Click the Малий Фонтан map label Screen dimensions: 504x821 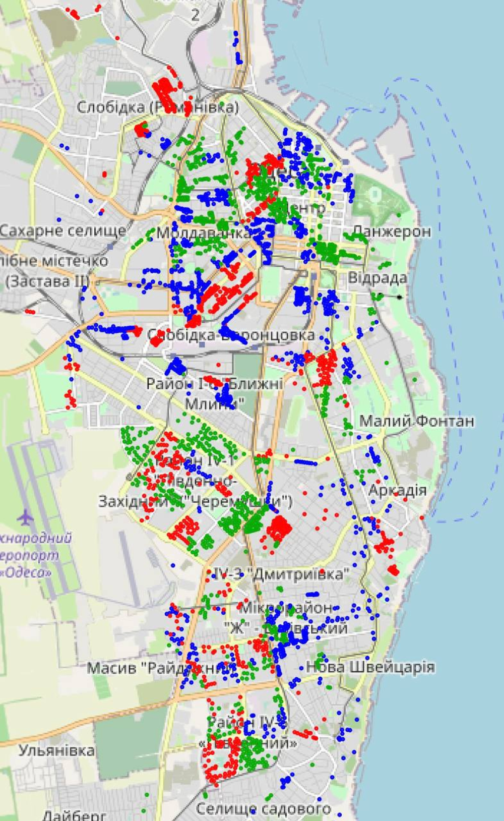(416, 421)
